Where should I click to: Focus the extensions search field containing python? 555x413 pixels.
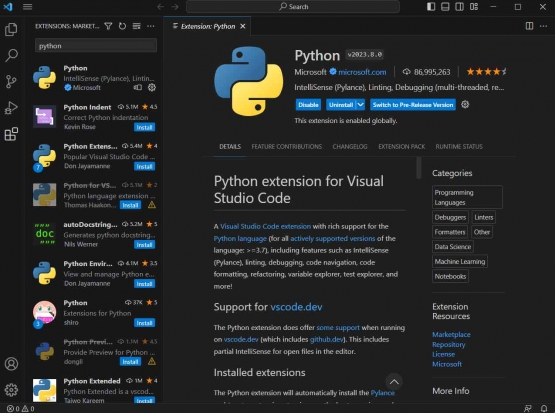[x=96, y=46]
